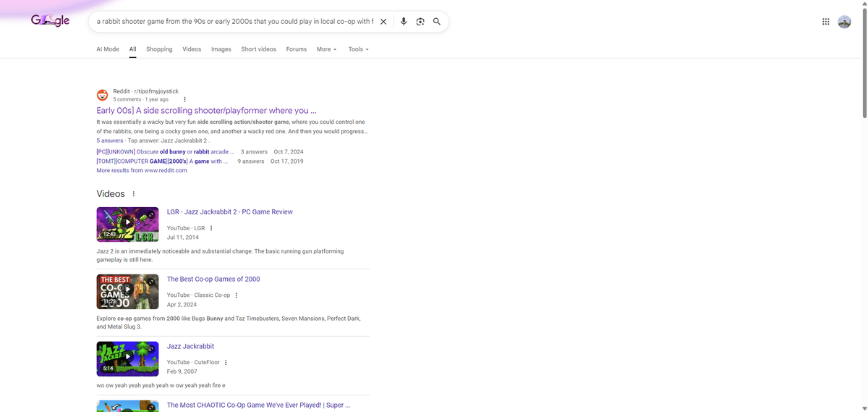Image resolution: width=868 pixels, height=412 pixels.
Task: Click the 'Reddit · r/tipofmyjoystick' source text
Action: coord(145,92)
